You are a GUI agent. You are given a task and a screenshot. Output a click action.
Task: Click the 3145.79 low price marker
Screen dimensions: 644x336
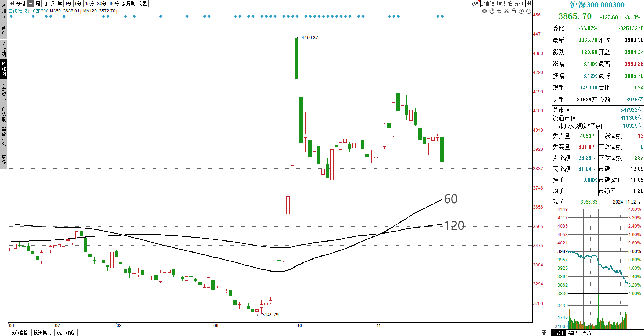point(270,315)
